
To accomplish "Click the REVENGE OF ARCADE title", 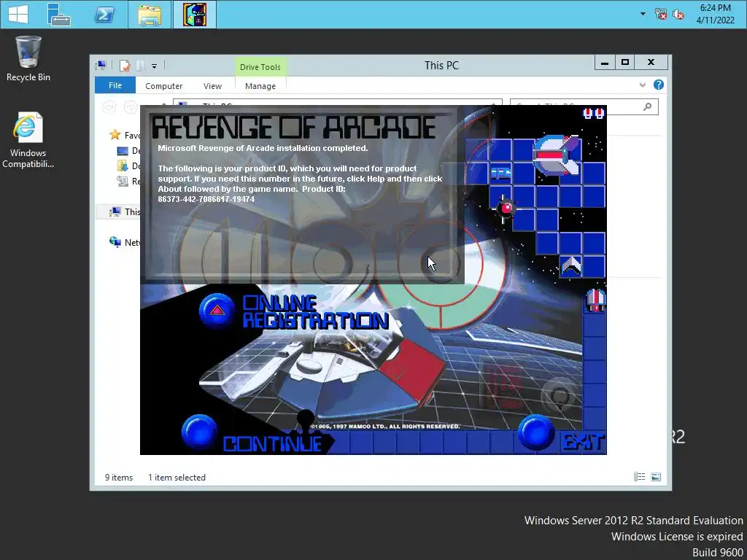I will coord(294,128).
